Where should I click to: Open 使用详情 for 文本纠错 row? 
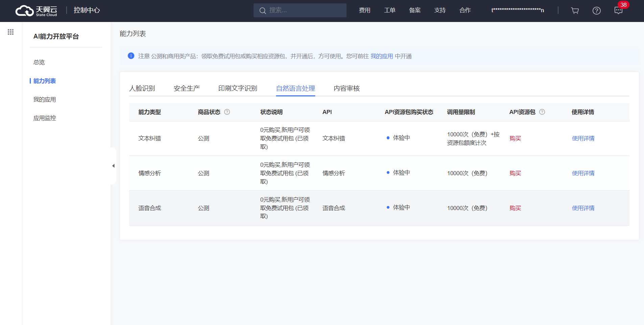(583, 138)
